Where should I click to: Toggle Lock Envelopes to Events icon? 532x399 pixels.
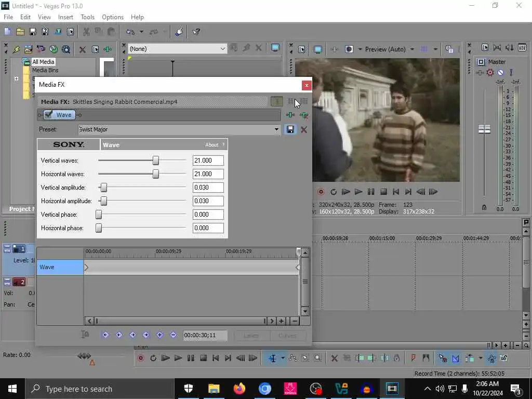point(491,358)
